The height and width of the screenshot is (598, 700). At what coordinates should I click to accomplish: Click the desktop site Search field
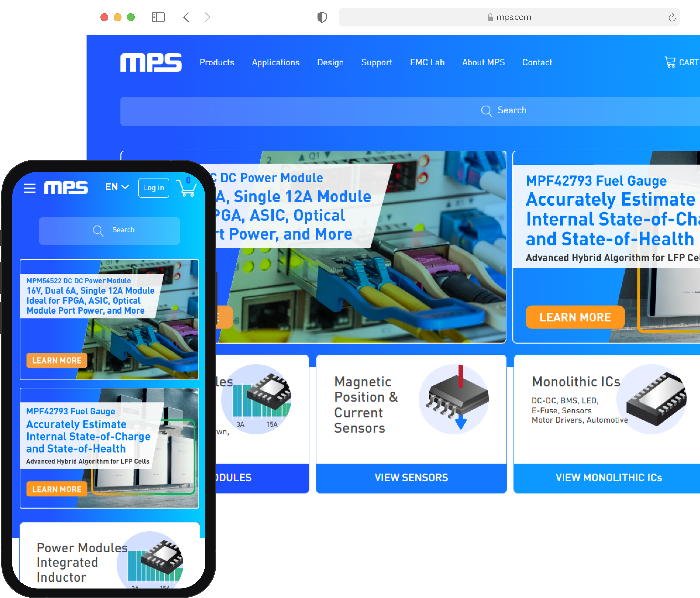[410, 111]
